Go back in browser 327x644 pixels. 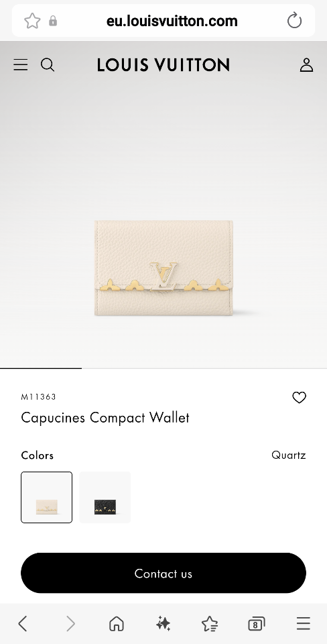pos(23,623)
